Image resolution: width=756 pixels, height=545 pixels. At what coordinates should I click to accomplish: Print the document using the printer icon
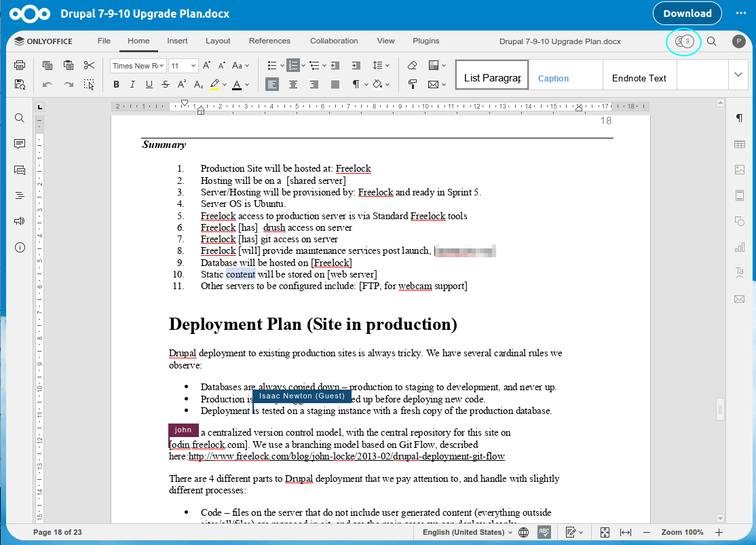[x=20, y=65]
